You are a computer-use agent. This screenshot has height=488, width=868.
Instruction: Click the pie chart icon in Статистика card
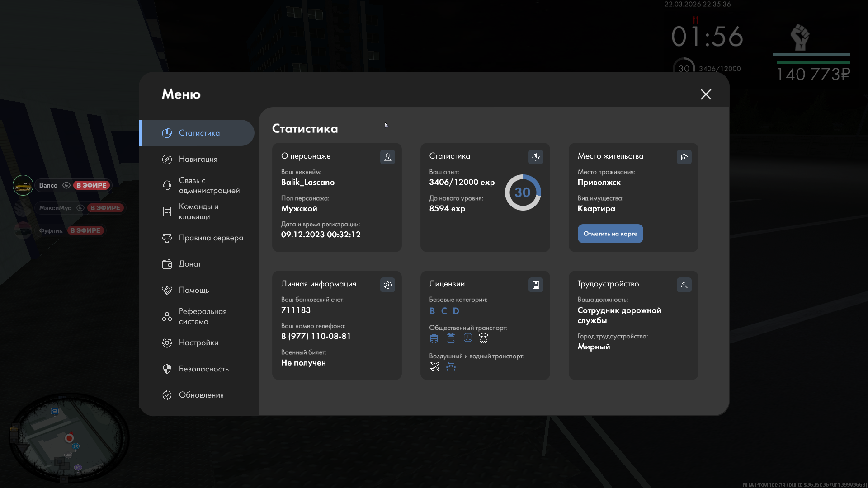tap(536, 157)
